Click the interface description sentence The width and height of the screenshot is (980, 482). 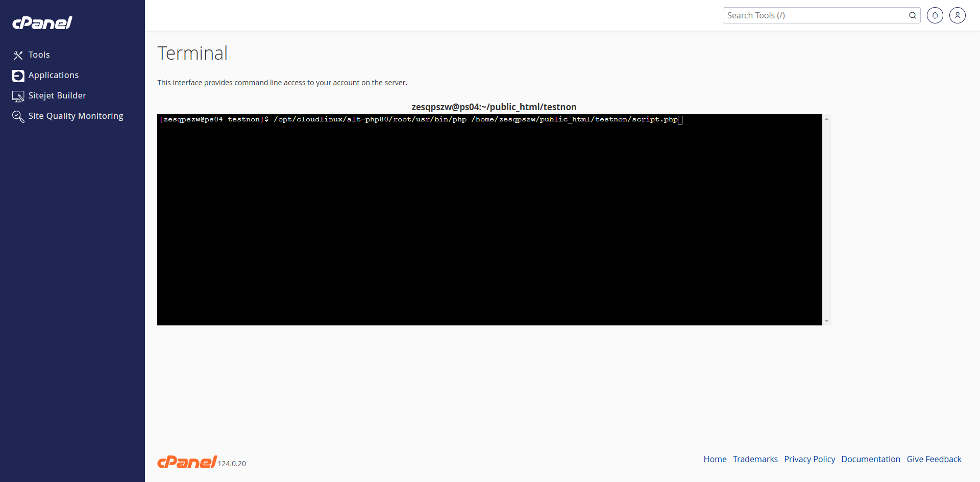pyautogui.click(x=282, y=83)
